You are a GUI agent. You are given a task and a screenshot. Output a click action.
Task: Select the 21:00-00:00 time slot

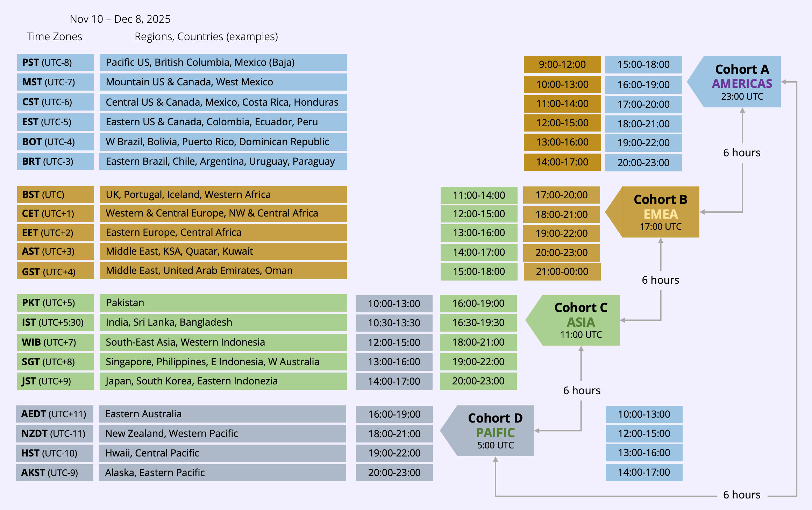coord(562,271)
